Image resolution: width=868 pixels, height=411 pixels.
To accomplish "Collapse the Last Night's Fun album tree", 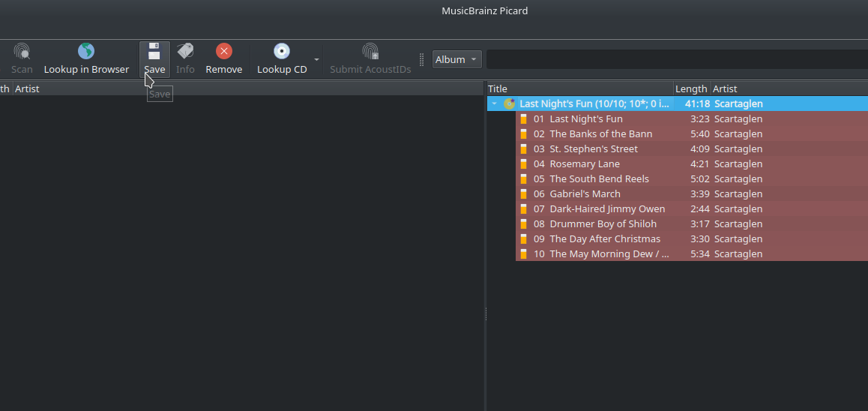I will coord(494,103).
